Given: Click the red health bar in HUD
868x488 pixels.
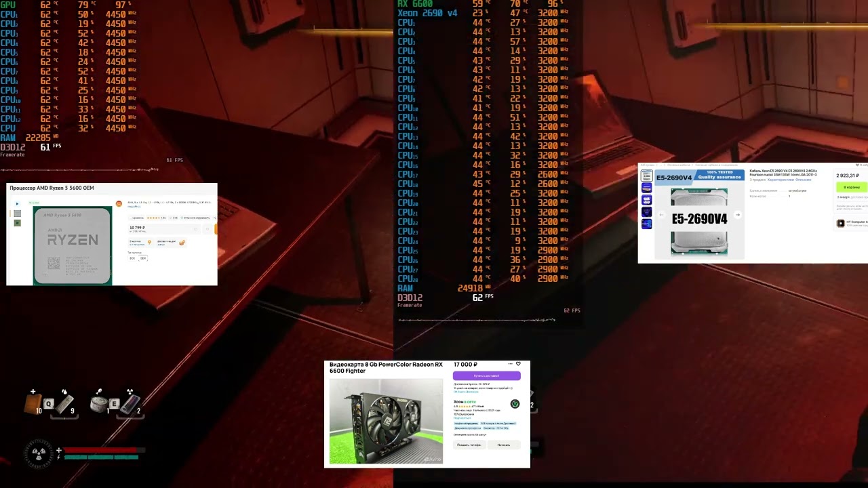Looking at the screenshot, I should pyautogui.click(x=104, y=450).
